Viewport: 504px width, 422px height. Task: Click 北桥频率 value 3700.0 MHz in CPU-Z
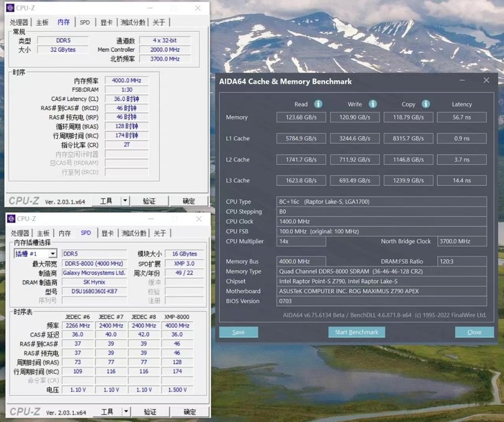pos(165,59)
